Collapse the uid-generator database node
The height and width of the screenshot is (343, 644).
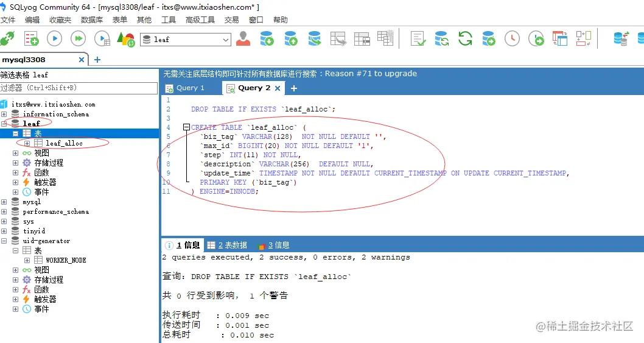pyautogui.click(x=4, y=241)
